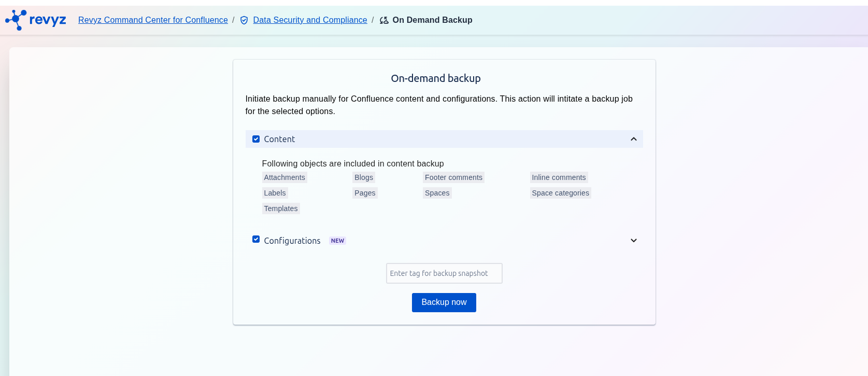This screenshot has height=376, width=868.
Task: Click the shield icon in the breadcrumb
Action: click(244, 20)
